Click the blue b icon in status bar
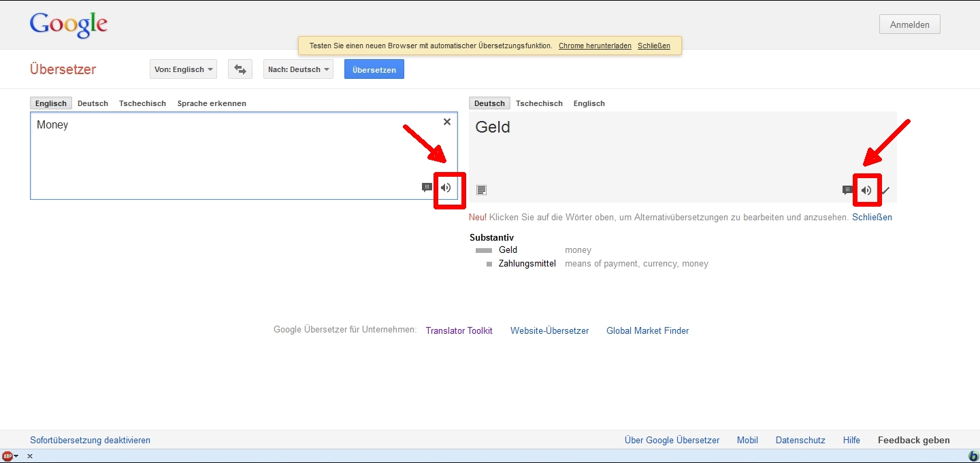This screenshot has height=463, width=980. (973, 456)
